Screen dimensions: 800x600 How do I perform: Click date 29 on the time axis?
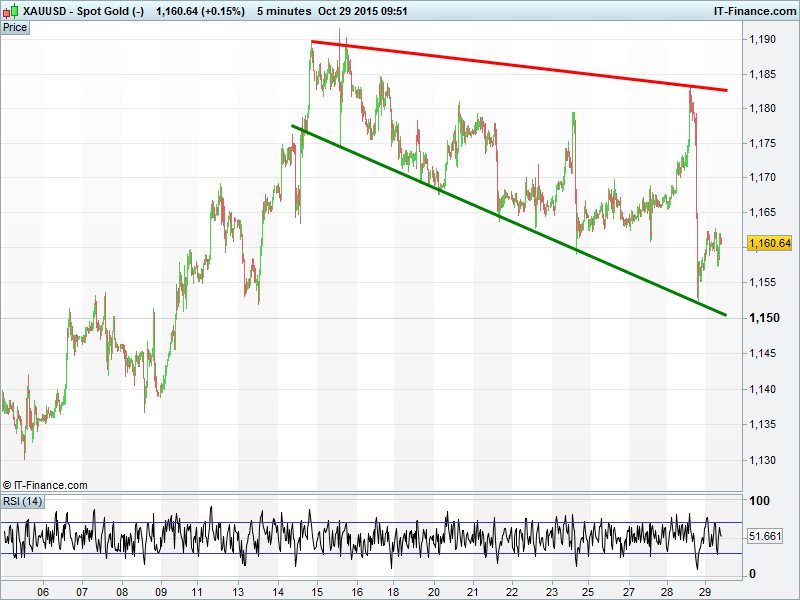point(704,591)
